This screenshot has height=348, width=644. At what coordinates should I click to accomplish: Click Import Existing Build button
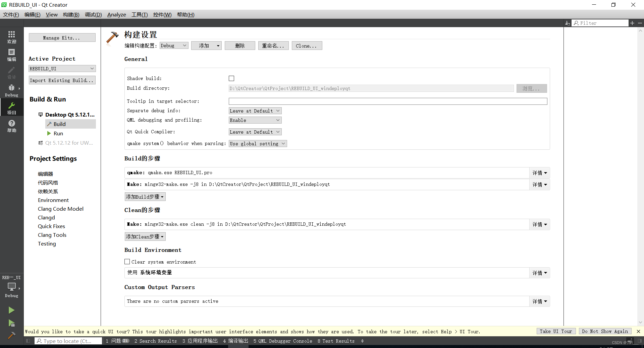click(62, 80)
